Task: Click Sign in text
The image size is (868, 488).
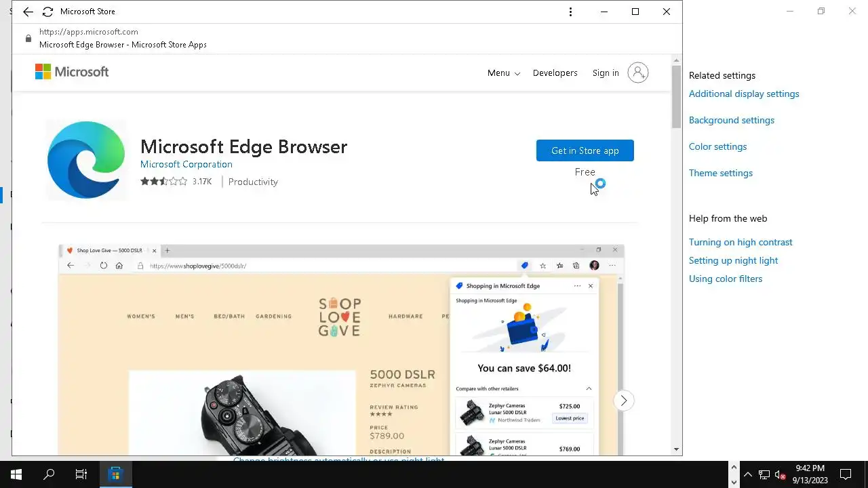Action: (606, 73)
